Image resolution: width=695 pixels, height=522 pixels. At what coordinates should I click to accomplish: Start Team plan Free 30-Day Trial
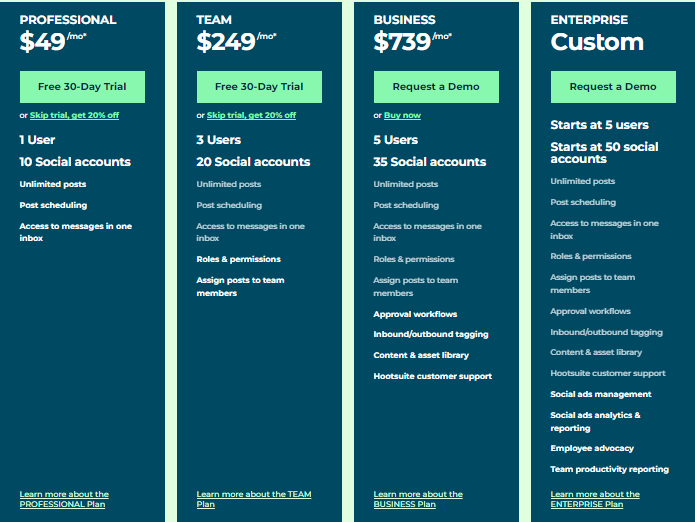[259, 87]
